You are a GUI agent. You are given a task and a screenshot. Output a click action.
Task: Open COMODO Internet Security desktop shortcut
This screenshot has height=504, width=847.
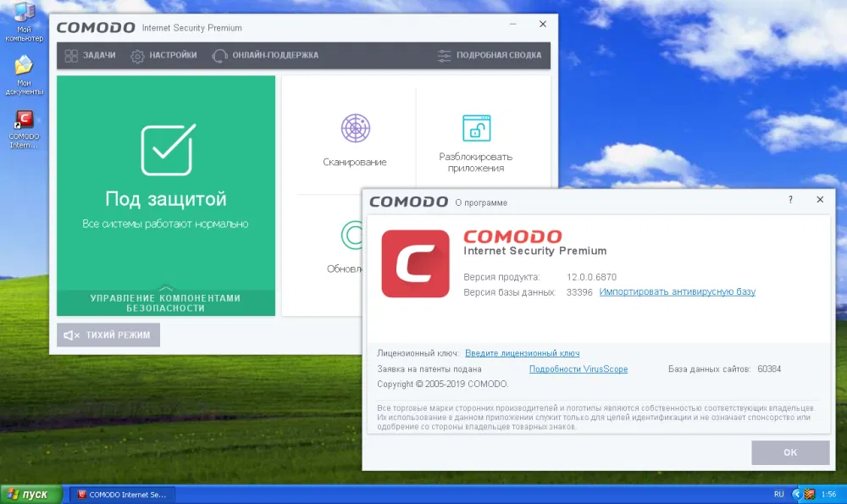(x=24, y=129)
